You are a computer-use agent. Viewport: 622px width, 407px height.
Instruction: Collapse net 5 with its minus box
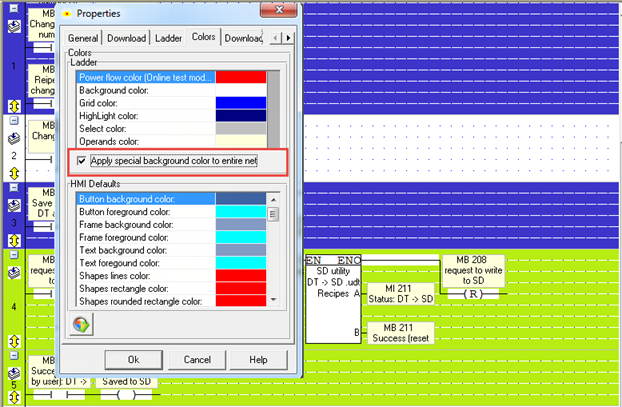(14, 357)
